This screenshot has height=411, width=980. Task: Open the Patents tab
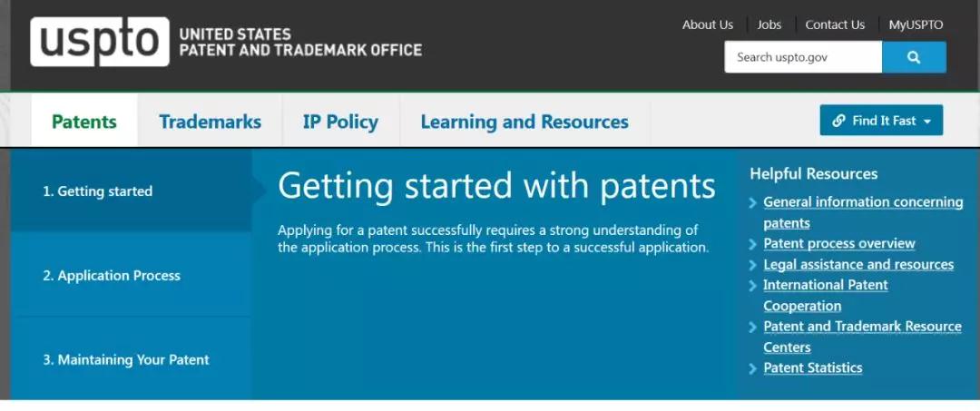coord(84,122)
